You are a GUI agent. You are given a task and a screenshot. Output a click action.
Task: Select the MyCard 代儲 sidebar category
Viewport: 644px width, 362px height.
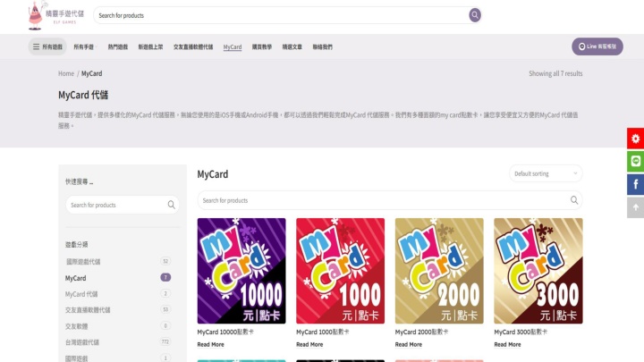tap(81, 294)
